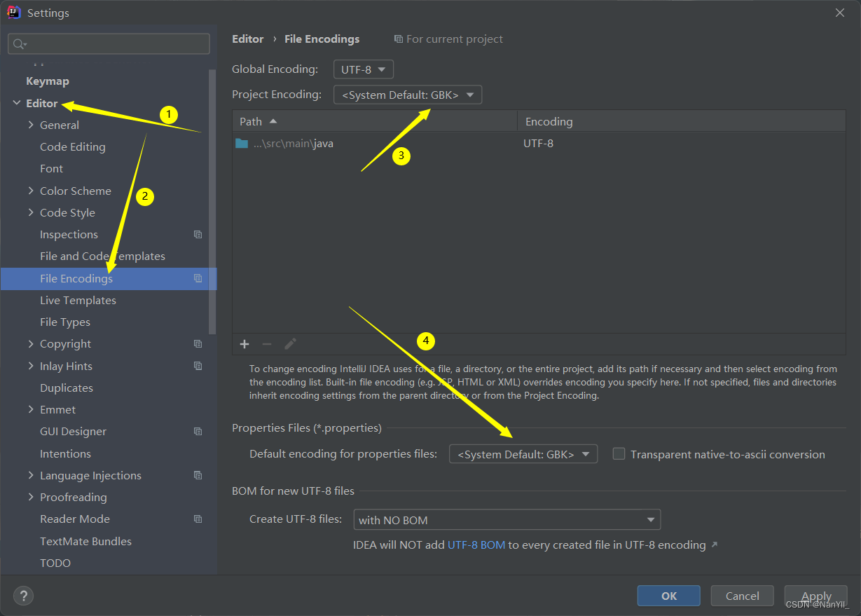This screenshot has height=616, width=861.
Task: Click the external link arrow after the BOM note
Action: pos(715,545)
